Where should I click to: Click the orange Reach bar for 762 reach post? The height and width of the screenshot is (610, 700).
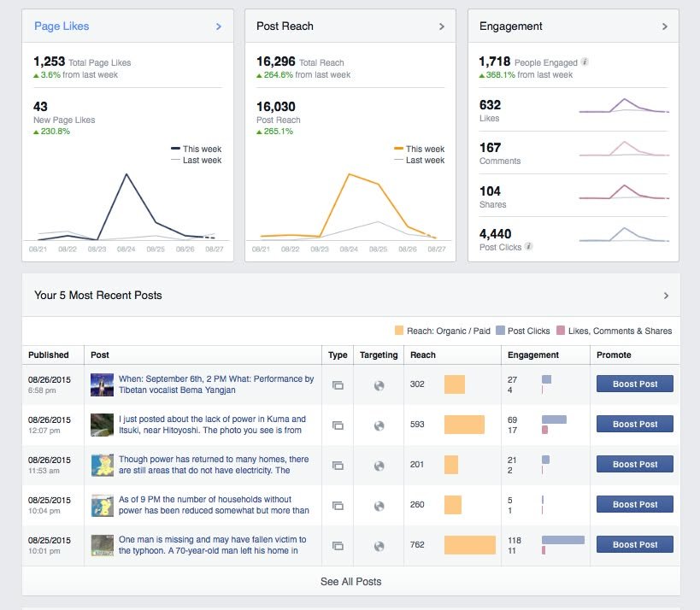click(x=469, y=545)
